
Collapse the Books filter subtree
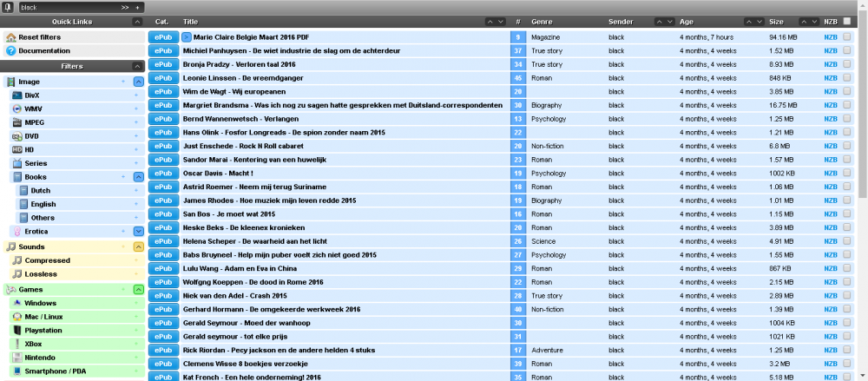[137, 177]
